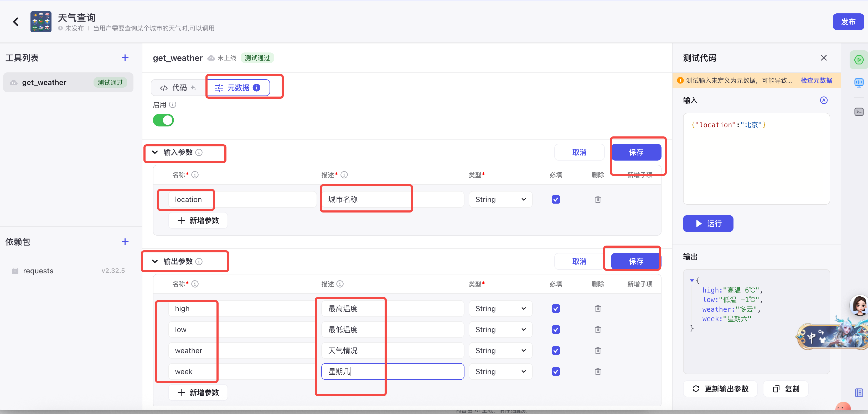Open the terminal icon in right sidebar
The height and width of the screenshot is (414, 868).
pyautogui.click(x=859, y=112)
